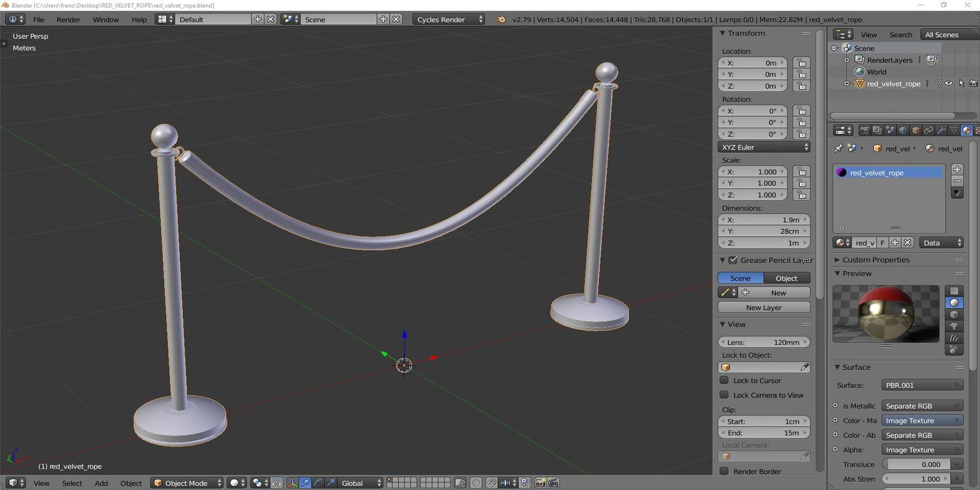Add a new scene with the plus icon
Image resolution: width=980 pixels, height=490 pixels.
point(383,19)
